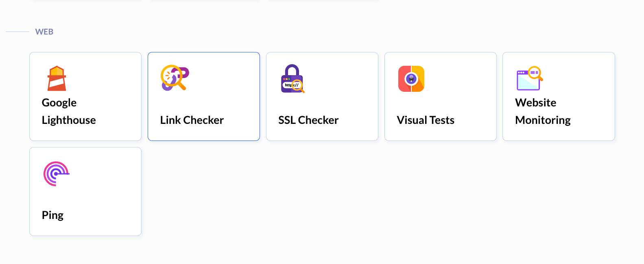Image resolution: width=644 pixels, height=264 pixels.
Task: Click the WEB section header
Action: pyautogui.click(x=44, y=31)
